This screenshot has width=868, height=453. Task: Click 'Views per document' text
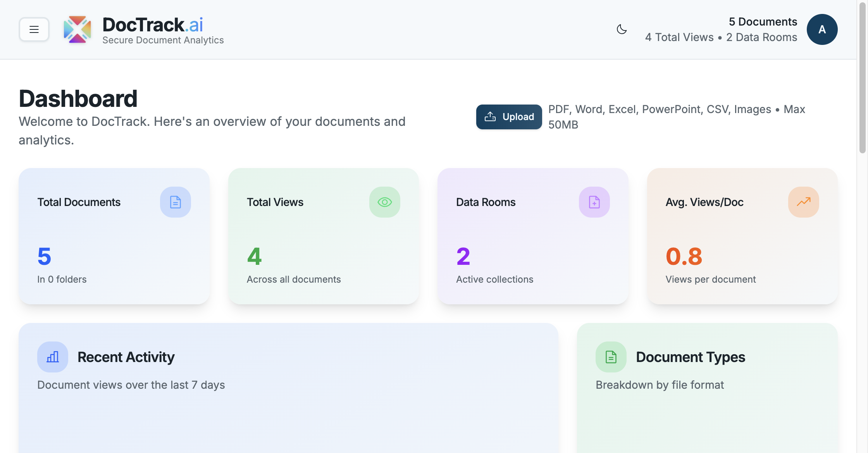click(711, 279)
